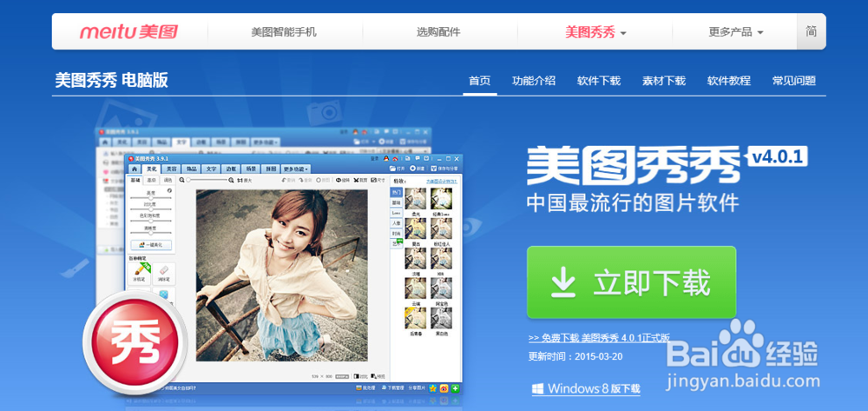868x411 pixels.
Task: Open the 功能介绍 tab
Action: [534, 81]
